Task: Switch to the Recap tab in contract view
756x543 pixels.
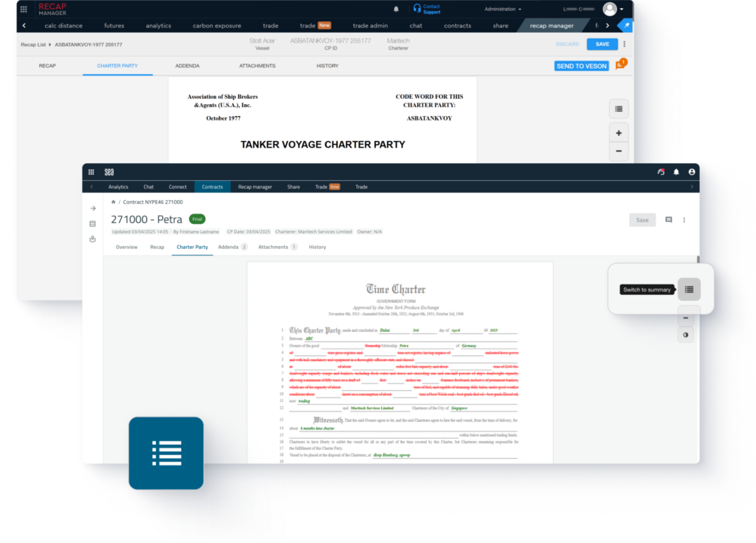Action: tap(157, 247)
